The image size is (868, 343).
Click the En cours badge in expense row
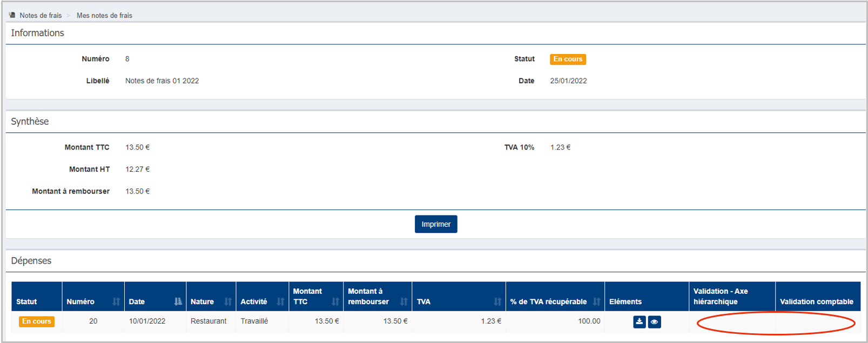click(x=37, y=321)
